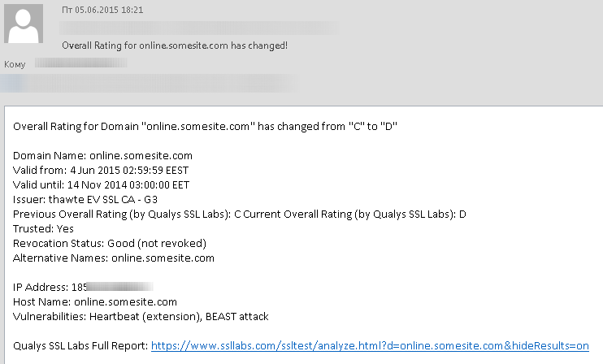The height and width of the screenshot is (364, 603).
Task: Click the blurred sender name above subject
Action: [x=187, y=27]
